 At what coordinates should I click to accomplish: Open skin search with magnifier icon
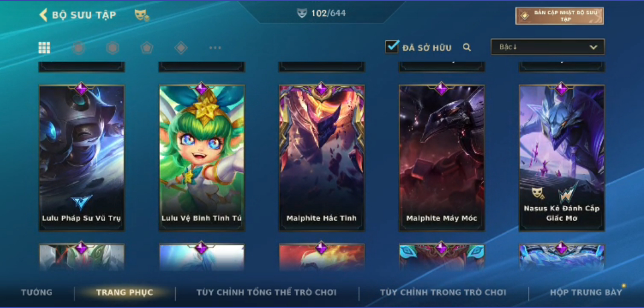coord(467,47)
